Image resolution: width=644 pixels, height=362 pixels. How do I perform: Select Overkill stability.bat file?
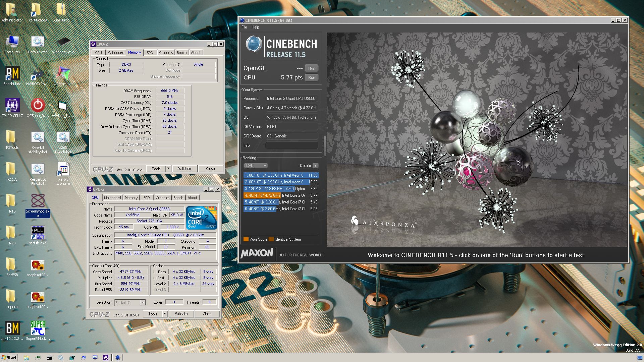click(38, 142)
